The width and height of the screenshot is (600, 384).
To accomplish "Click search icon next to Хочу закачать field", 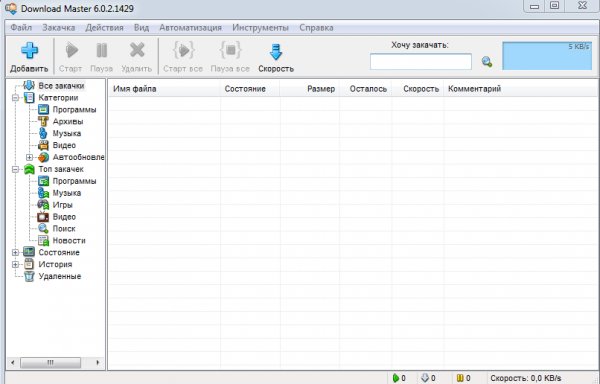I will pyautogui.click(x=487, y=62).
